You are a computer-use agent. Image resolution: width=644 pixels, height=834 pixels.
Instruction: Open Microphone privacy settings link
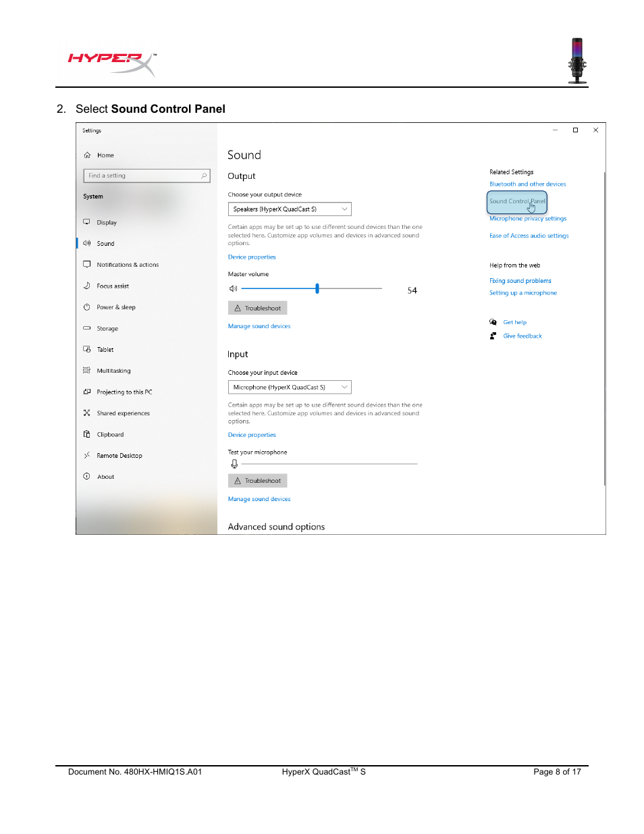(x=528, y=219)
